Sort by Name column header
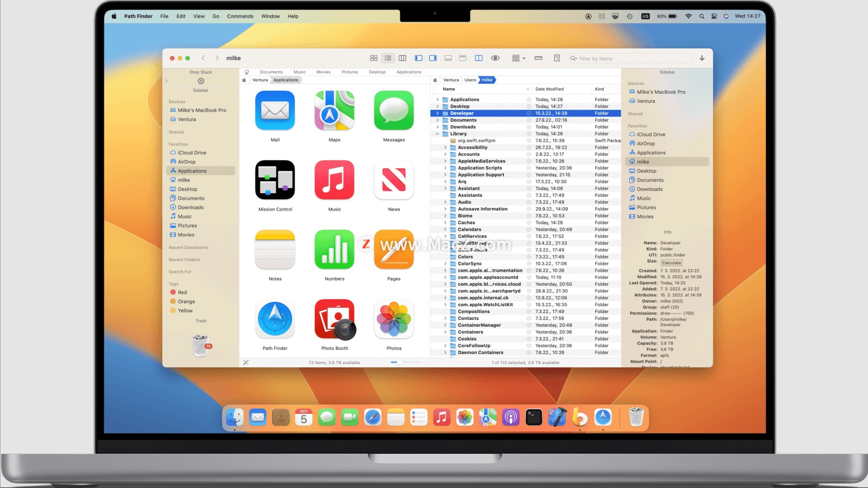The image size is (868, 488). point(486,89)
